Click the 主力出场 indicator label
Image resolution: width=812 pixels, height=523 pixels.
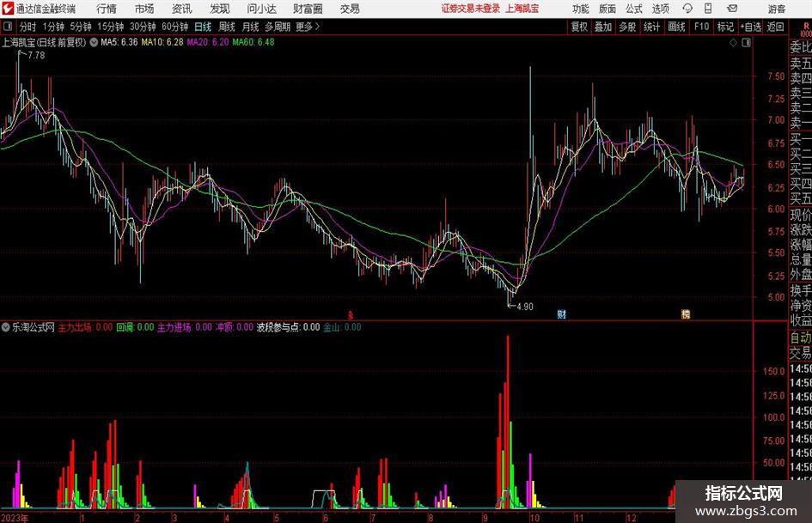tap(85, 327)
